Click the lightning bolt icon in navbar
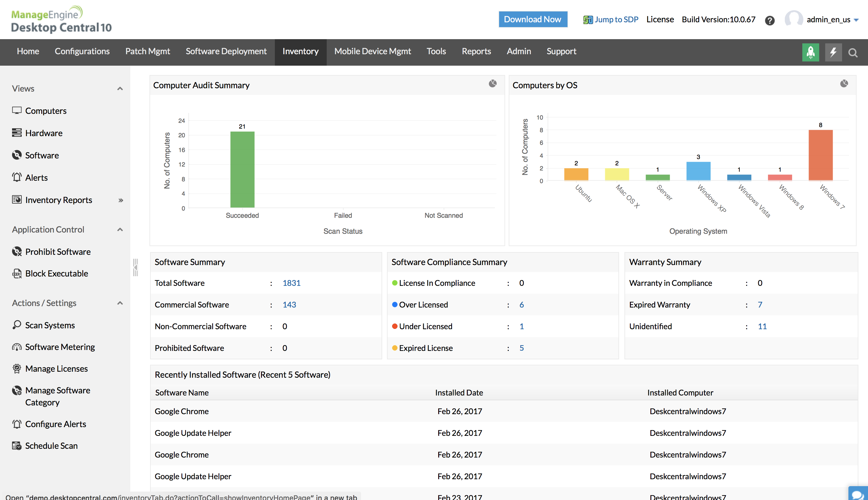 (x=833, y=52)
